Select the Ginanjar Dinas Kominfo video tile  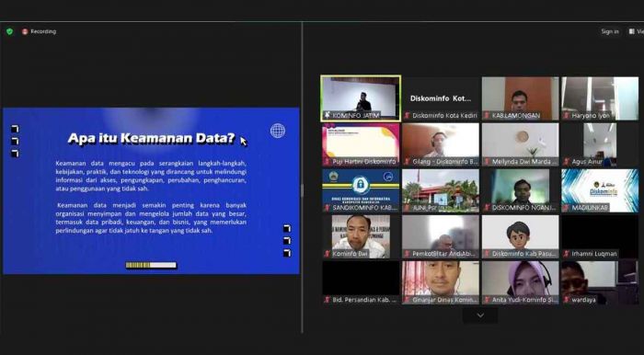(441, 282)
